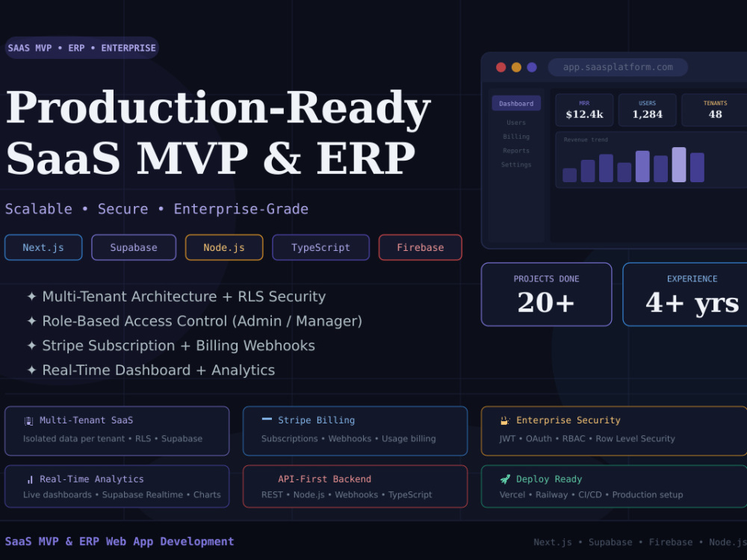747x560 pixels.
Task: Open Settings in the mockup sidebar
Action: [516, 165]
